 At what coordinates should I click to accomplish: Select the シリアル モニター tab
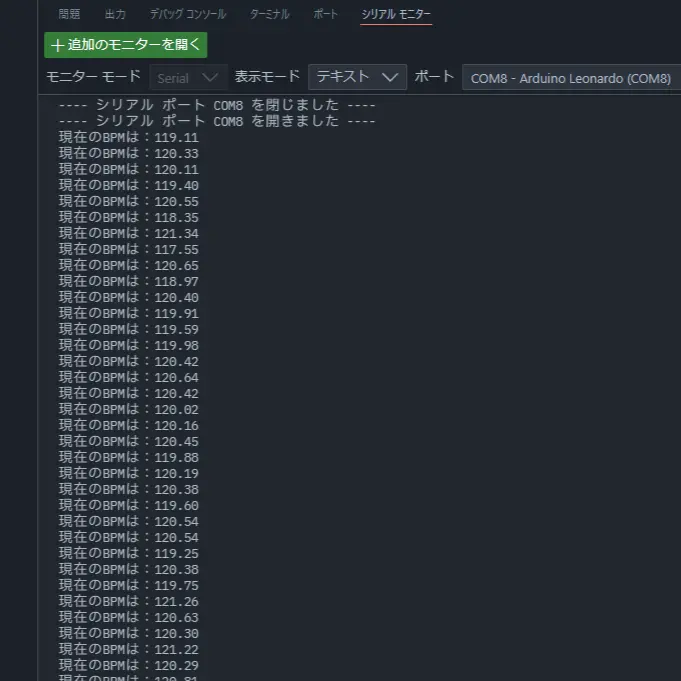(x=396, y=15)
